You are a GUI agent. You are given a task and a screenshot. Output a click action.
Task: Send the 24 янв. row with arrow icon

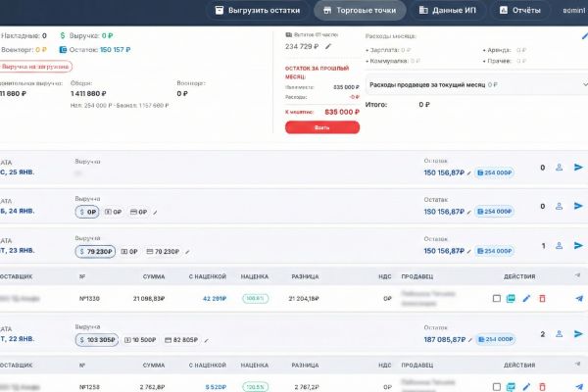coord(578,206)
